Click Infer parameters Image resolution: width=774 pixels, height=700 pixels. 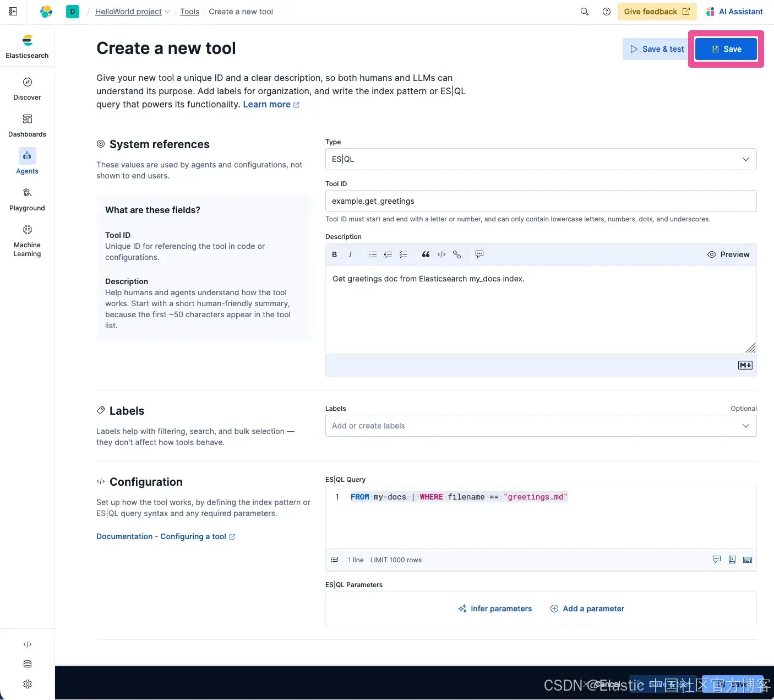click(x=495, y=609)
